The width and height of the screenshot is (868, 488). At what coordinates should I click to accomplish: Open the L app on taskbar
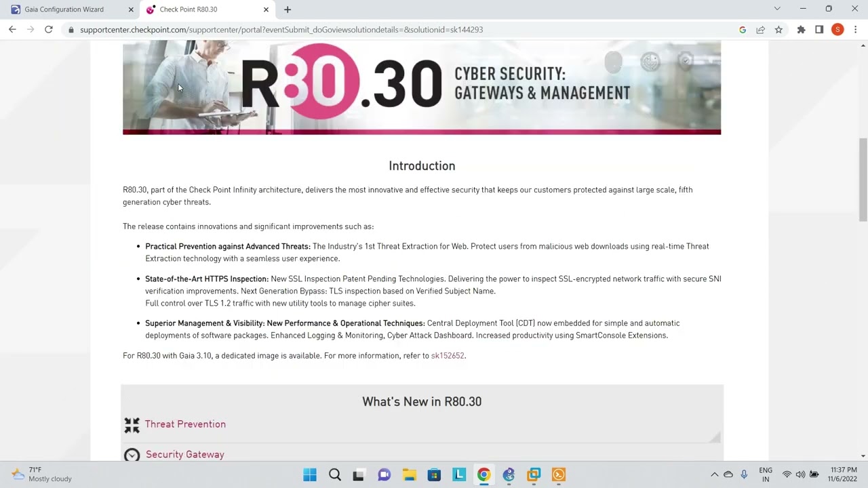(x=459, y=475)
